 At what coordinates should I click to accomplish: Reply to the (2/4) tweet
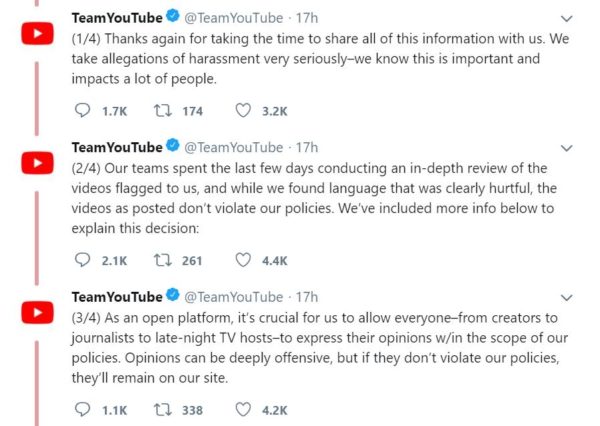click(x=82, y=260)
